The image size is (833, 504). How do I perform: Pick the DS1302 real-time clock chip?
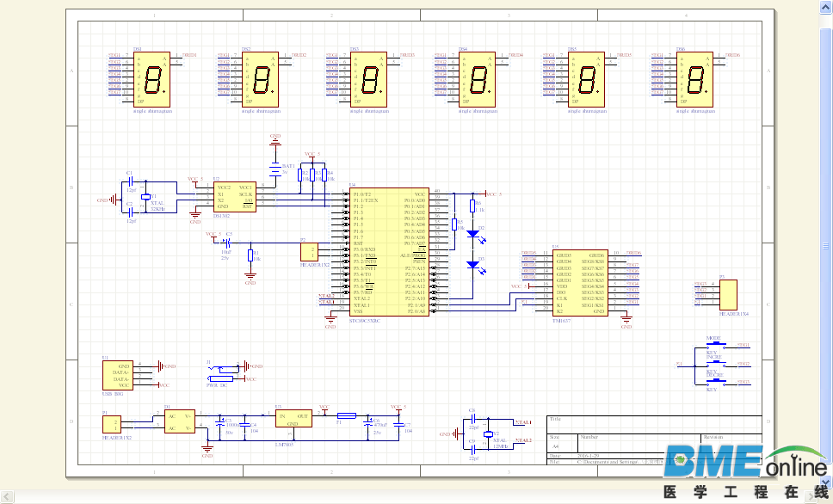point(235,197)
